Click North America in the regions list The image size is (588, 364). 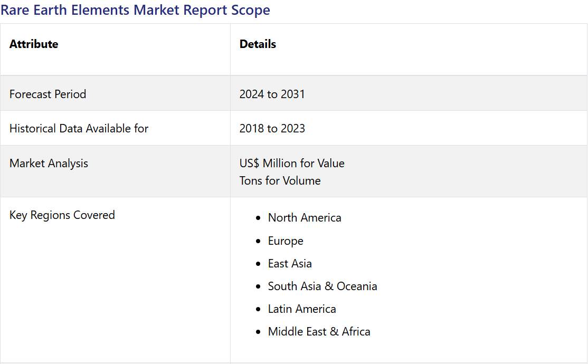pyautogui.click(x=305, y=218)
